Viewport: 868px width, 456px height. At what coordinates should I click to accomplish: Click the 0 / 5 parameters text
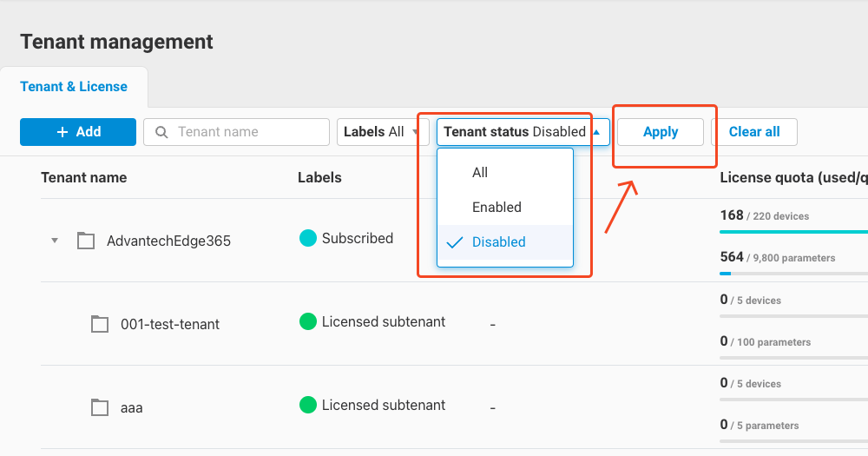(759, 425)
